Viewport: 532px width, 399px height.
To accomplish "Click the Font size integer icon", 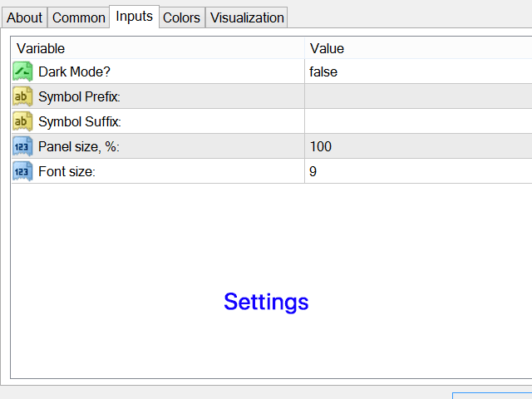I will 22,171.
